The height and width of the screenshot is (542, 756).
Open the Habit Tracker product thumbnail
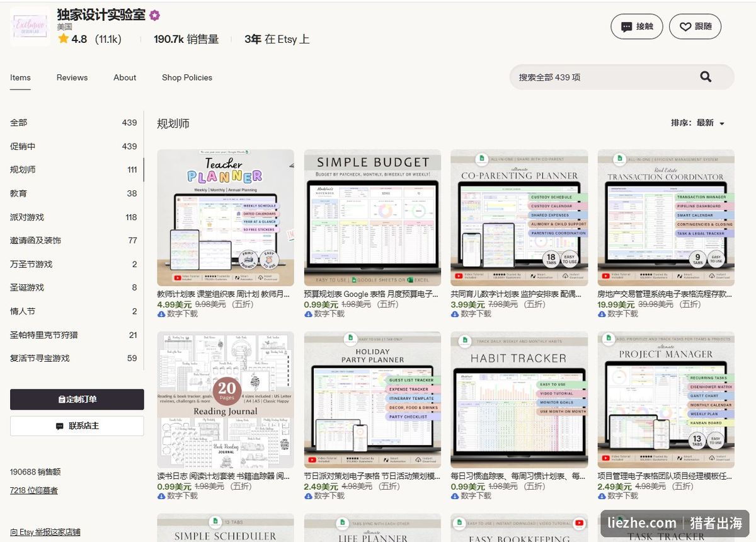[x=519, y=400]
